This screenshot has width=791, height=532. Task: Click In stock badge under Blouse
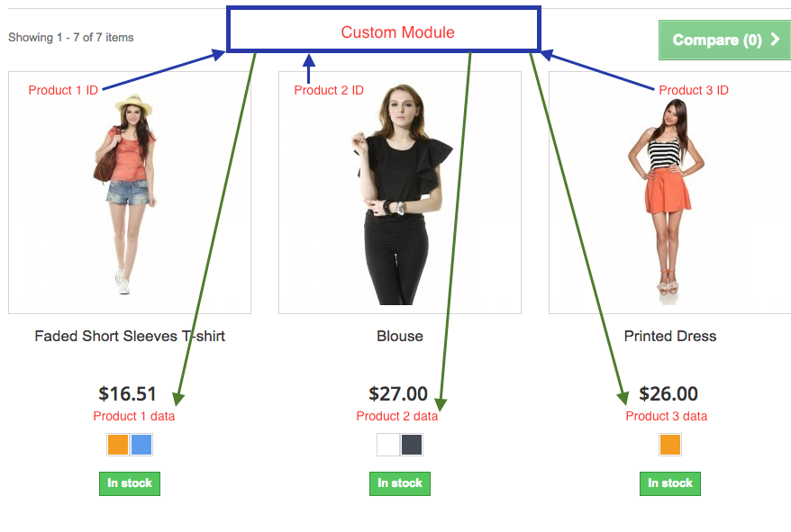tap(400, 483)
